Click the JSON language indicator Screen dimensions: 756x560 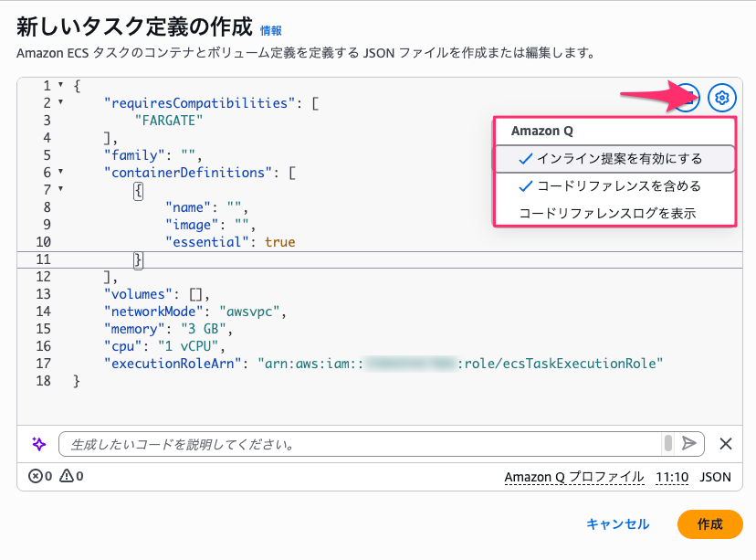[715, 477]
